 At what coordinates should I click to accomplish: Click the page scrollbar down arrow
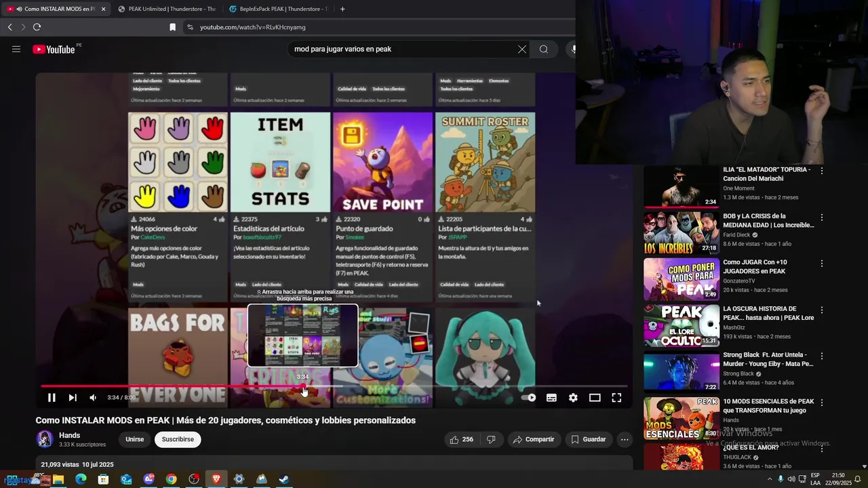click(864, 466)
